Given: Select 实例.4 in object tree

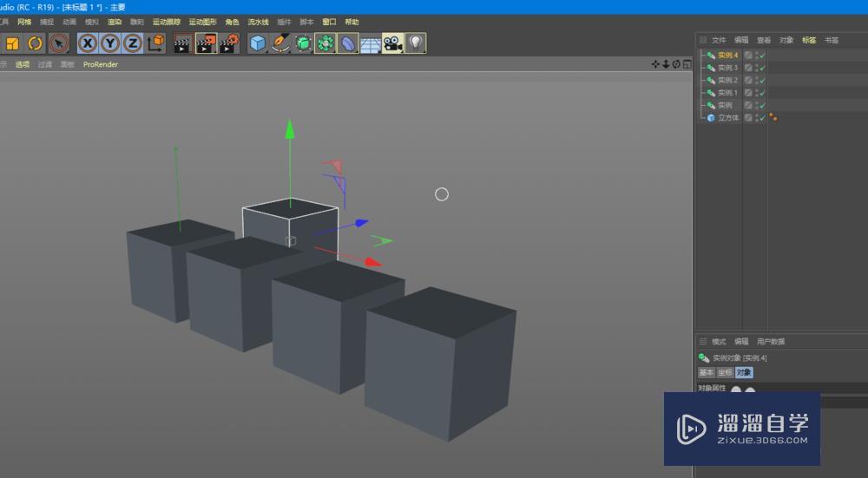Looking at the screenshot, I should click(728, 56).
